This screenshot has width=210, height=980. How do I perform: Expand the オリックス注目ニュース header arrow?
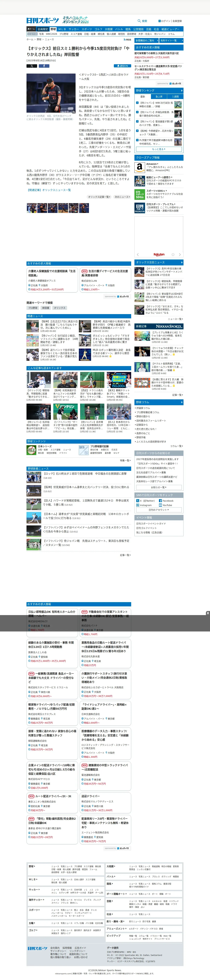[x=182, y=262]
